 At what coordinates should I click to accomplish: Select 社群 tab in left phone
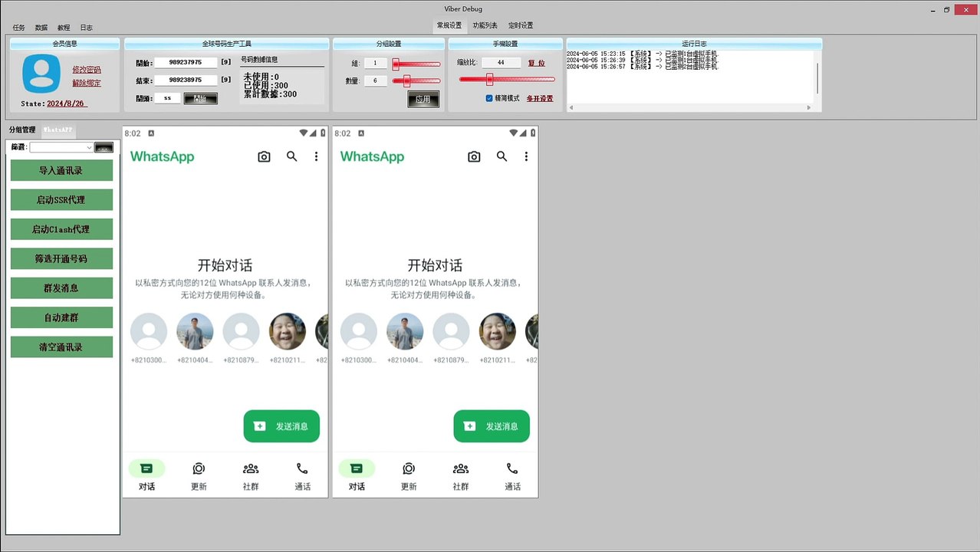pos(251,476)
